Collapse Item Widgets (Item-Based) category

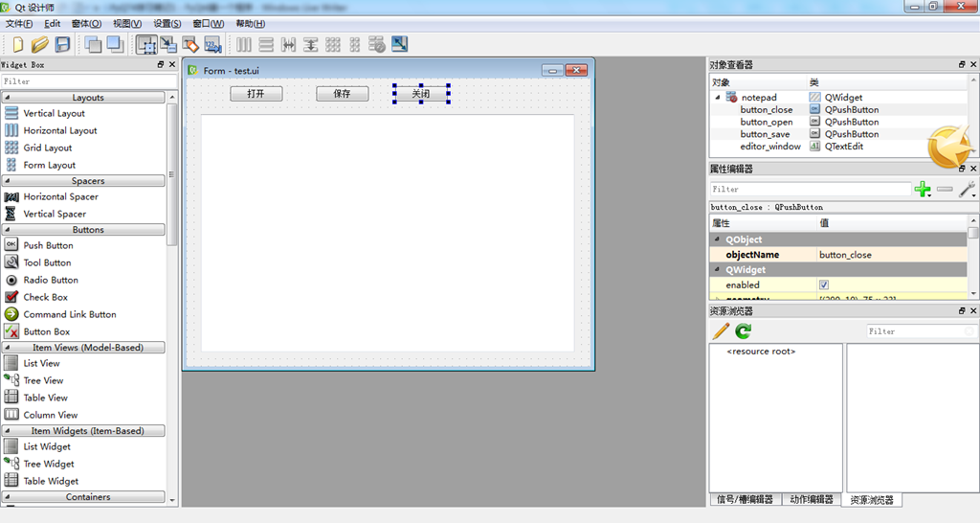click(x=84, y=431)
